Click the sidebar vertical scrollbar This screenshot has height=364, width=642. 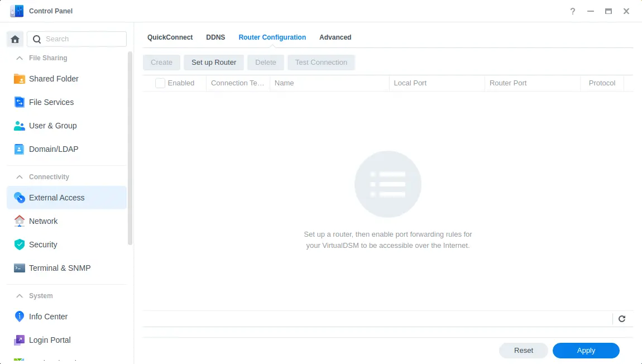(x=130, y=148)
